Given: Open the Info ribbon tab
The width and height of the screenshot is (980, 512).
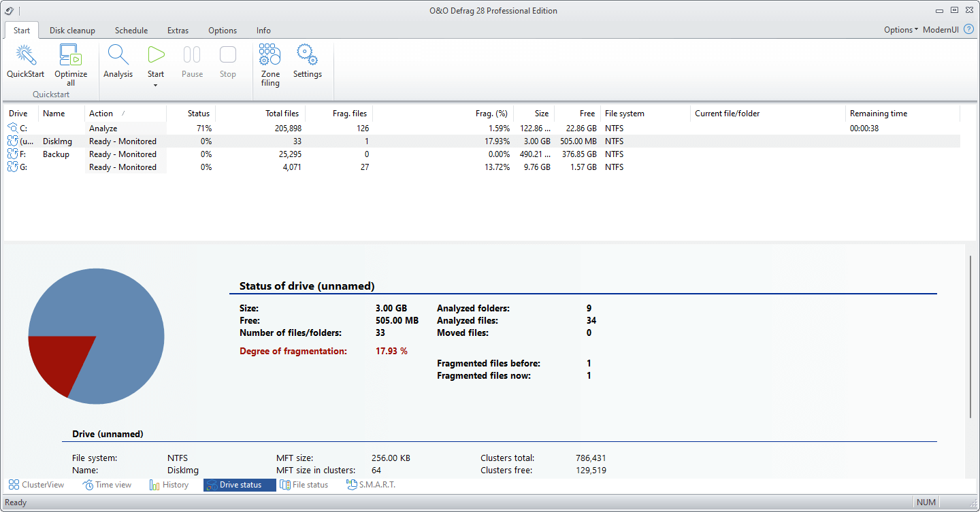Looking at the screenshot, I should click(263, 31).
